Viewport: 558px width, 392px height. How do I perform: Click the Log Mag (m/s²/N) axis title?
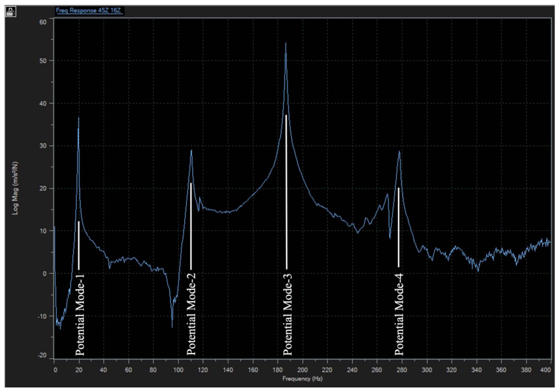click(x=15, y=188)
